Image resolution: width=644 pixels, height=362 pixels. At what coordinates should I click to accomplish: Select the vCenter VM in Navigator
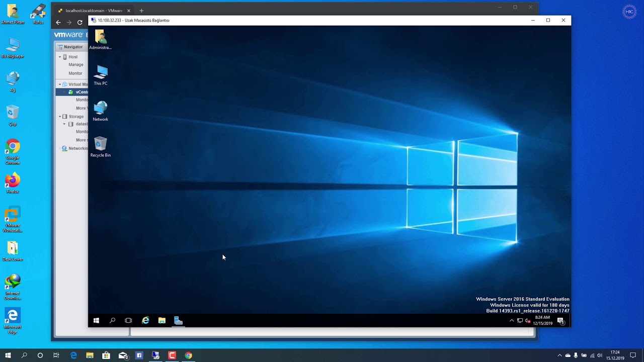click(72, 92)
